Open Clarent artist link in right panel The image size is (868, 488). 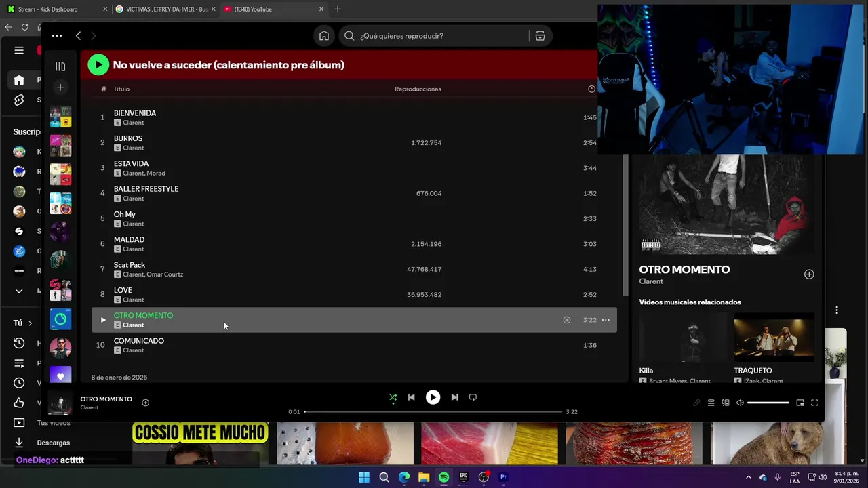click(651, 281)
